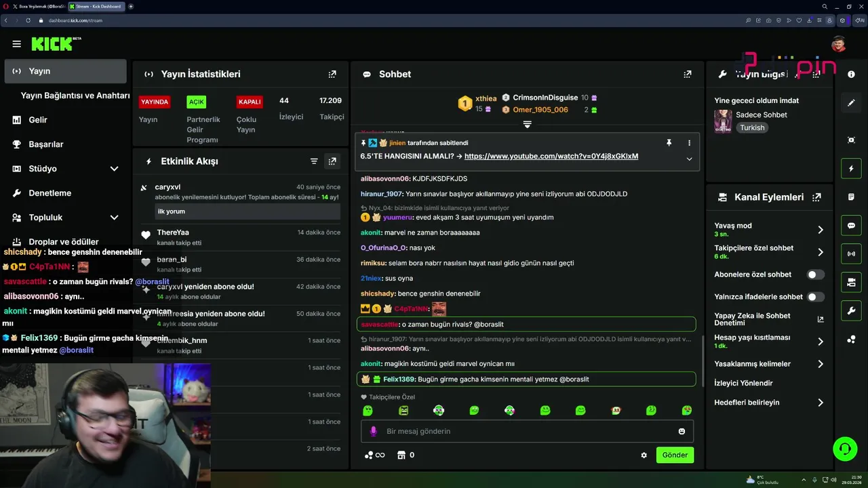Screen dimensions: 868x488
Task: Click İzleyici Yönlendir option
Action: tap(743, 383)
